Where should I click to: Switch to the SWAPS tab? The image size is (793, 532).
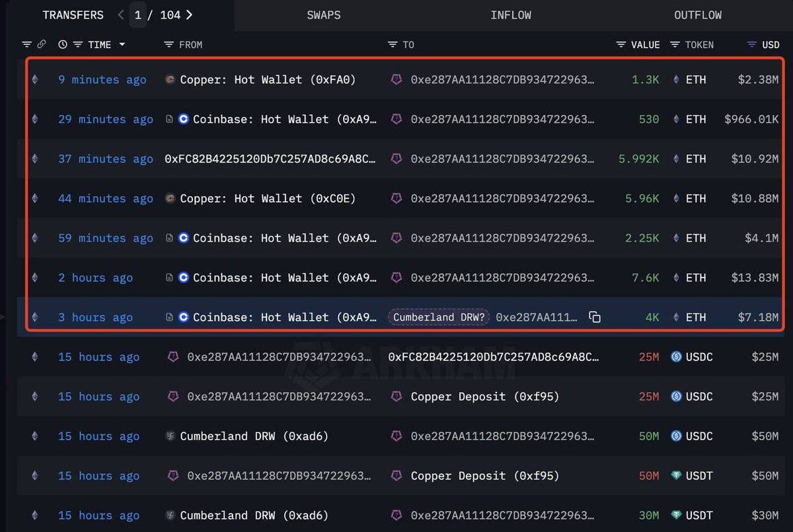coord(324,15)
